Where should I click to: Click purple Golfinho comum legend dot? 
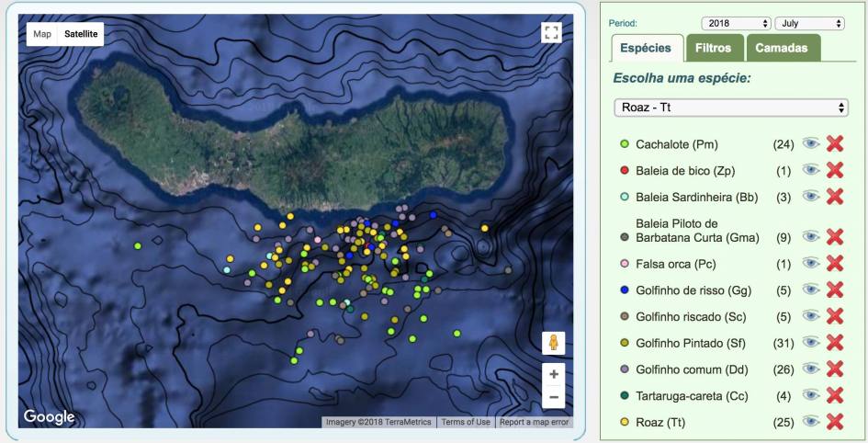(x=625, y=369)
